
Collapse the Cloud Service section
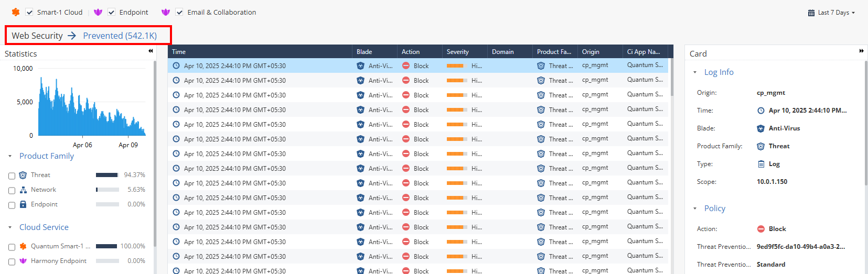[10, 227]
